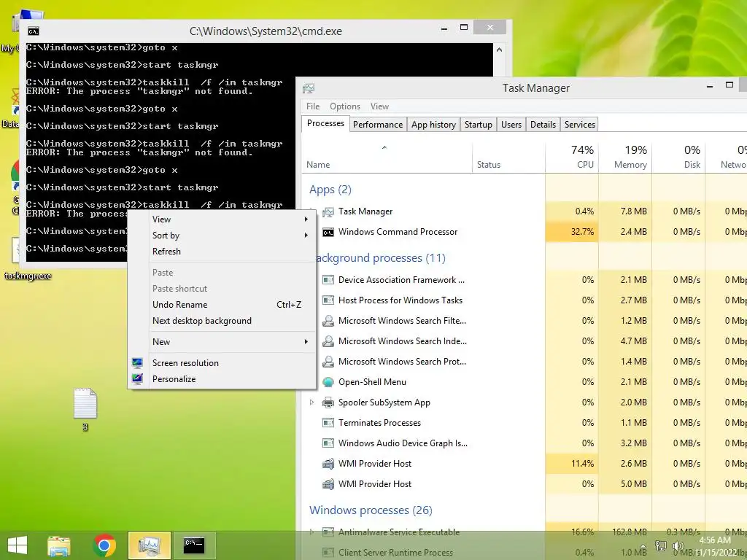
Task: Click the sort arrow above the Name column
Action: click(384, 147)
